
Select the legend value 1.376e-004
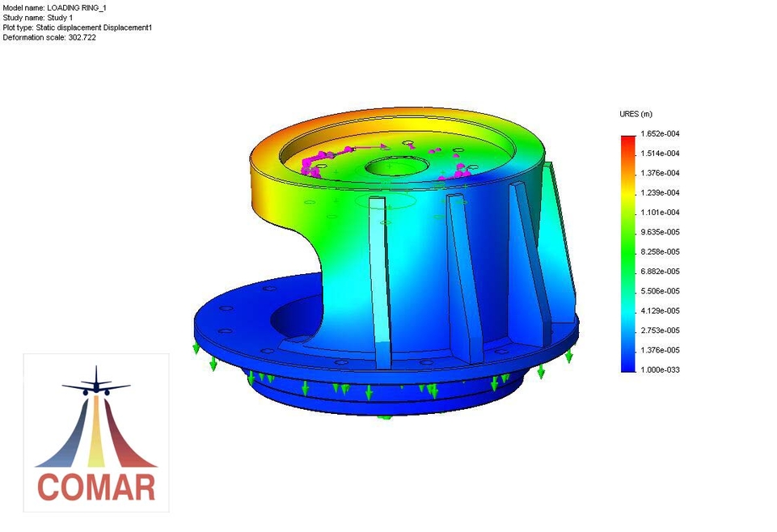coord(660,173)
